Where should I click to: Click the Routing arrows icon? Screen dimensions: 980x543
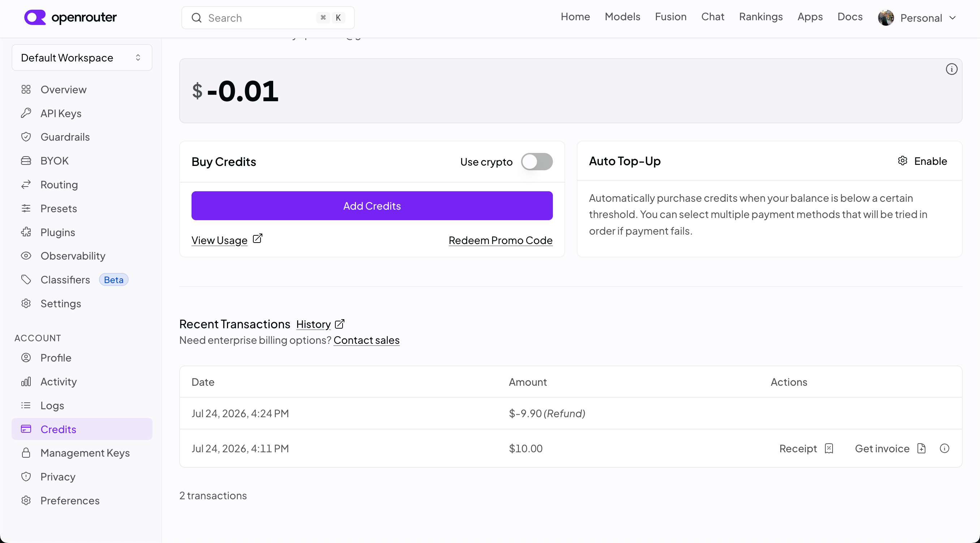[26, 184]
